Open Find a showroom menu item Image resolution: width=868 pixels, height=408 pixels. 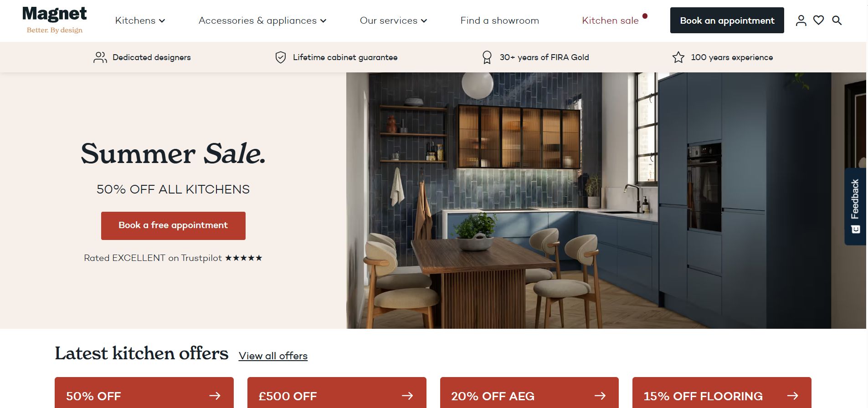pos(500,20)
